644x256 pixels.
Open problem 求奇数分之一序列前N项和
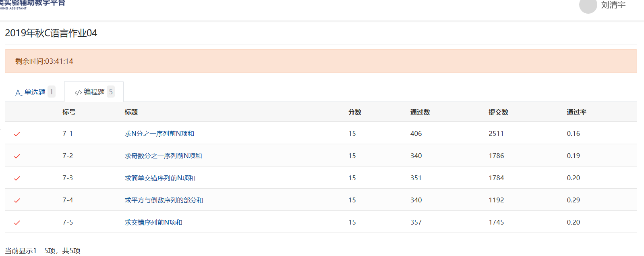click(163, 156)
